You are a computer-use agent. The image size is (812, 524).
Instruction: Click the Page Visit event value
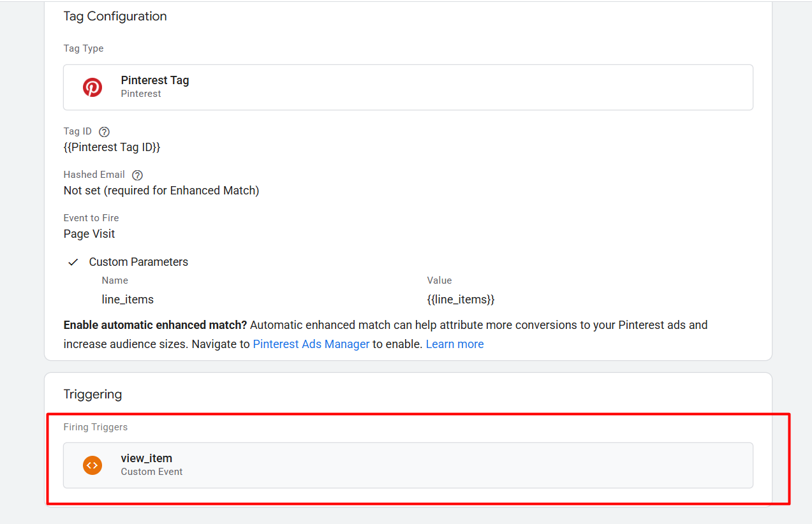click(x=89, y=234)
